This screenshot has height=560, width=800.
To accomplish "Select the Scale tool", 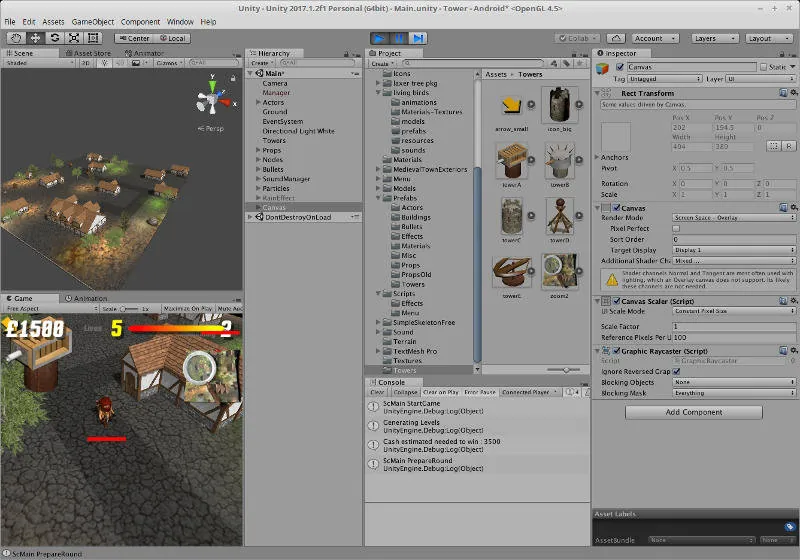I will point(74,38).
